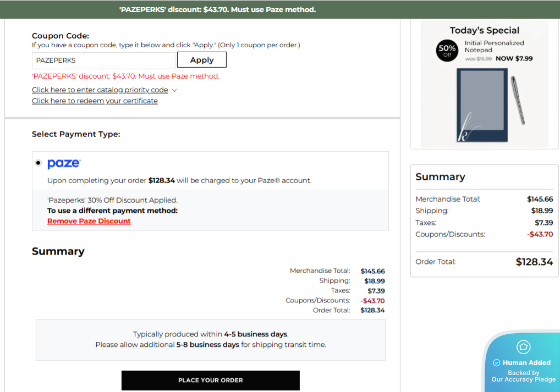This screenshot has height=392, width=560.
Task: Select the Paze payment radio button
Action: (x=38, y=163)
